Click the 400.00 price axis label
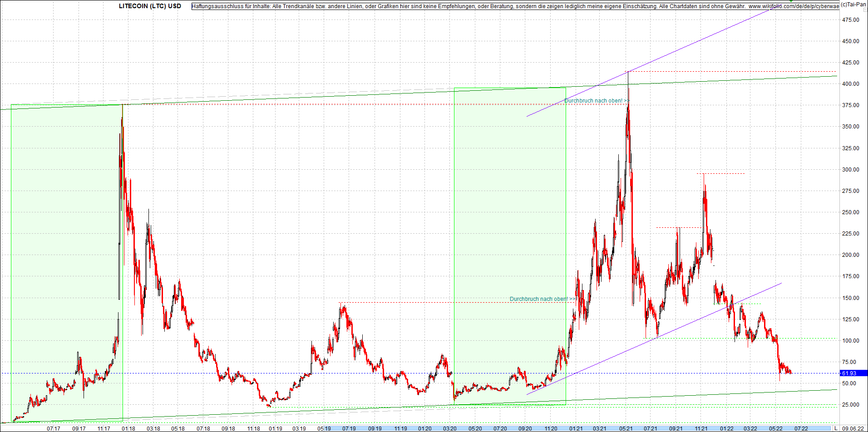The width and height of the screenshot is (868, 432). point(851,84)
